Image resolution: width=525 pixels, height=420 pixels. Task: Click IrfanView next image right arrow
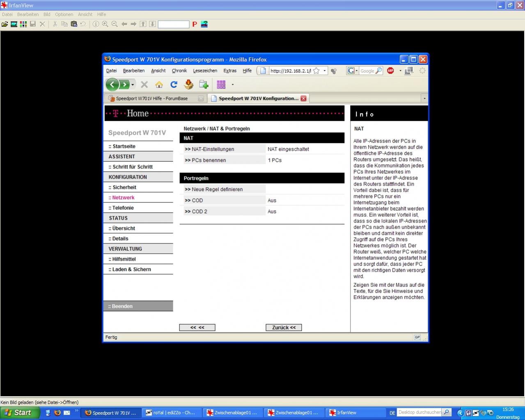point(133,24)
